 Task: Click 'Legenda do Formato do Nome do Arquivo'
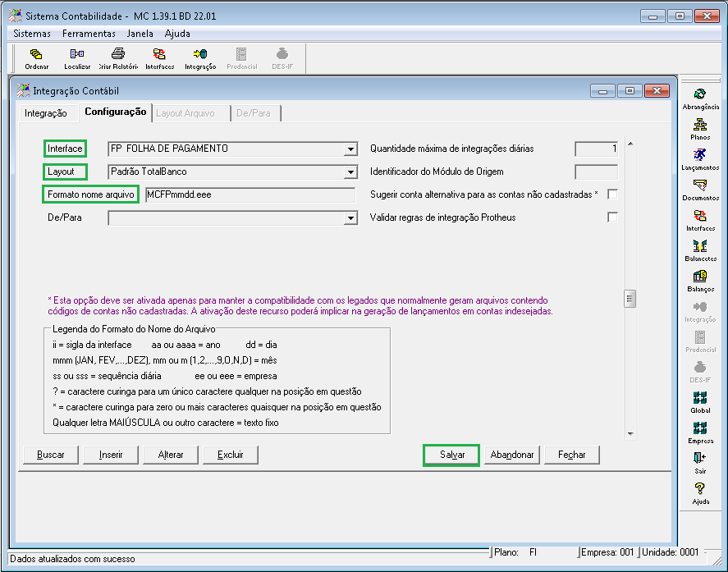134,329
